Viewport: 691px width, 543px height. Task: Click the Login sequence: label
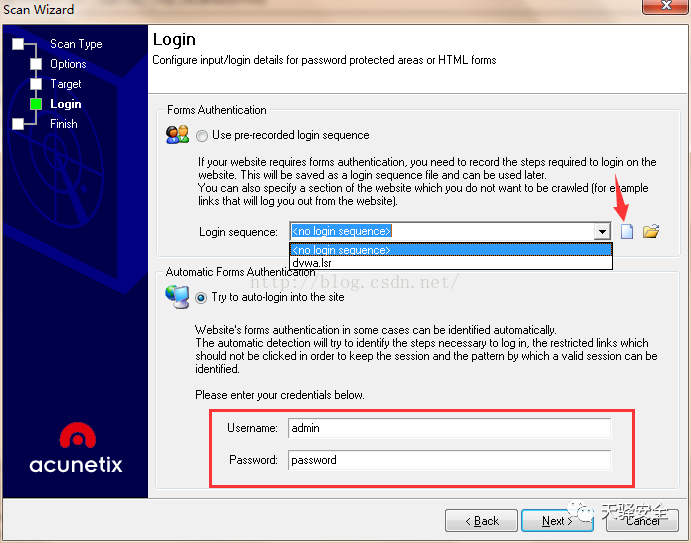click(x=238, y=232)
